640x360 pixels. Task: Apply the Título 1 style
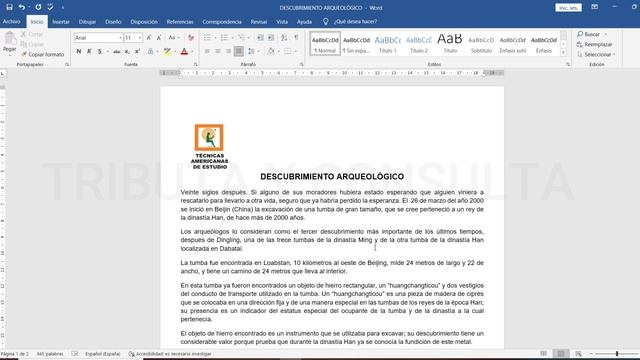click(387, 44)
